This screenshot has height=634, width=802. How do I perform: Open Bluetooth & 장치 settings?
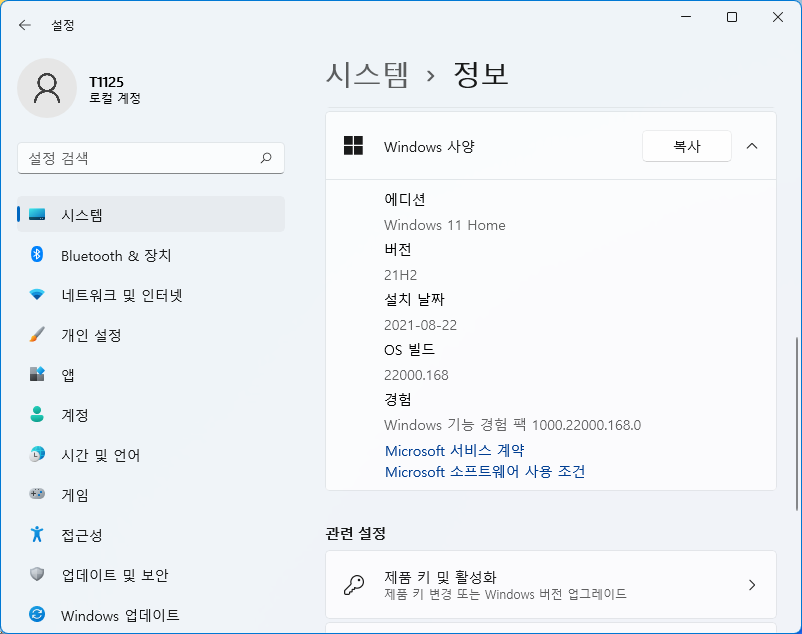pos(151,255)
